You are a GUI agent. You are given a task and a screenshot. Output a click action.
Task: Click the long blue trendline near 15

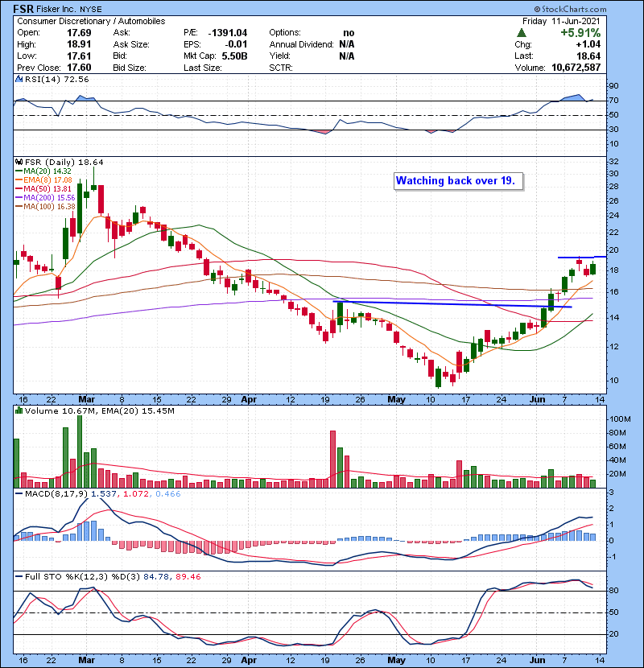[452, 304]
